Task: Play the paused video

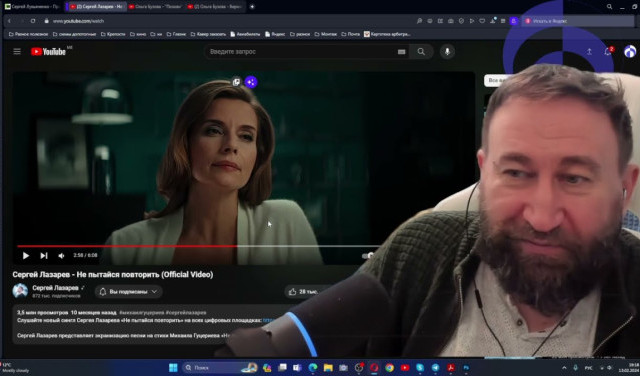Action: pyautogui.click(x=26, y=256)
